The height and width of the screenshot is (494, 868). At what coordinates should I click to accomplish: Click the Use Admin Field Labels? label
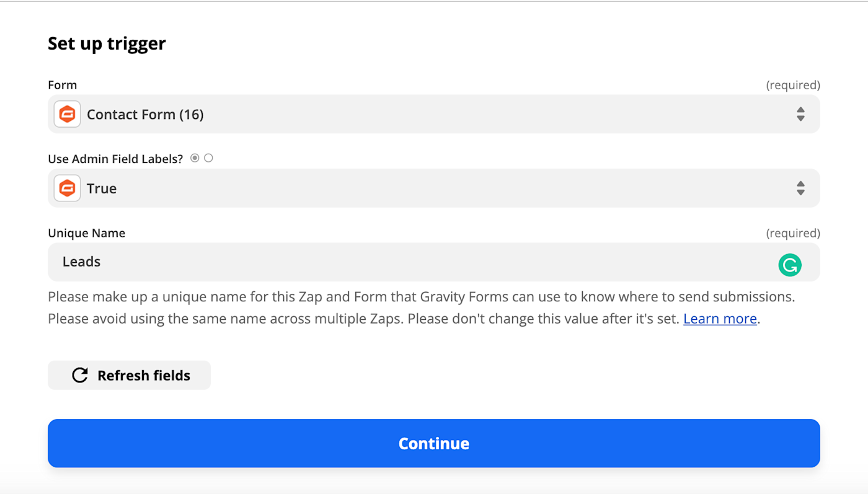pyautogui.click(x=115, y=159)
